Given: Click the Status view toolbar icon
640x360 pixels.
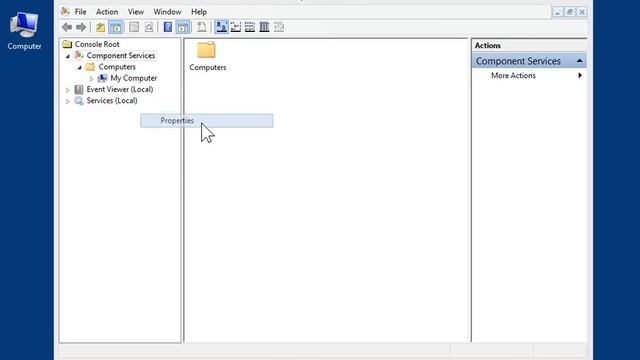Looking at the screenshot, I should click(279, 27).
